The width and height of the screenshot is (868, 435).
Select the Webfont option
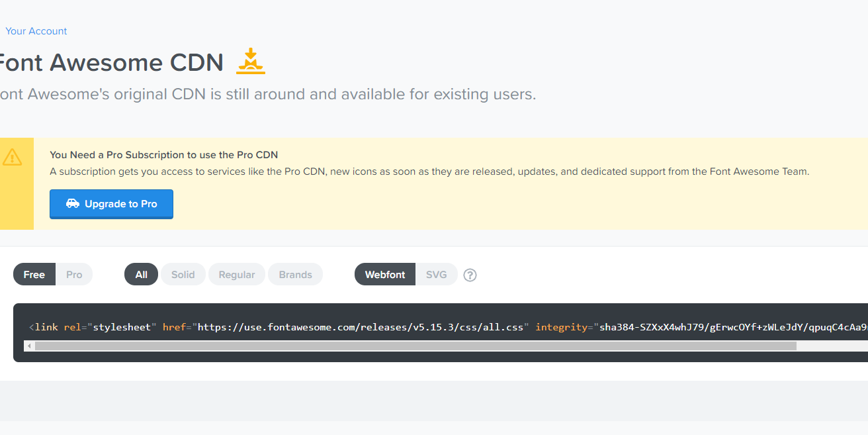pos(385,275)
